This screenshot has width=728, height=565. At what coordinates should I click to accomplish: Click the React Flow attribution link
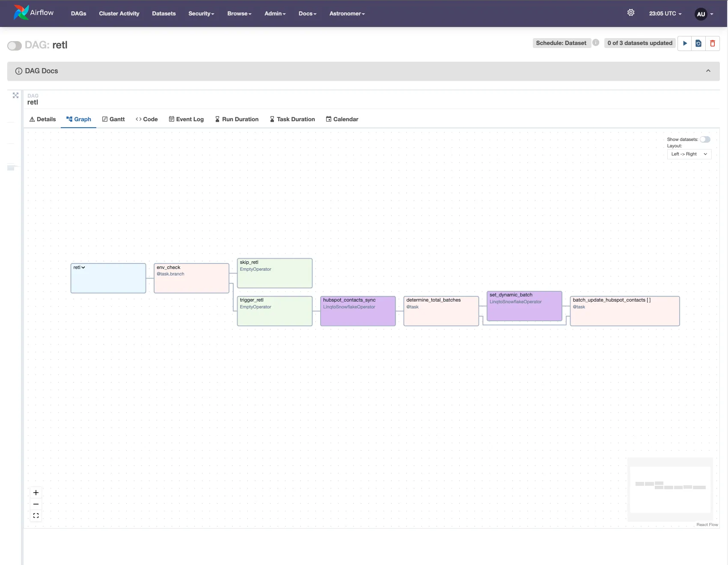[x=707, y=525]
